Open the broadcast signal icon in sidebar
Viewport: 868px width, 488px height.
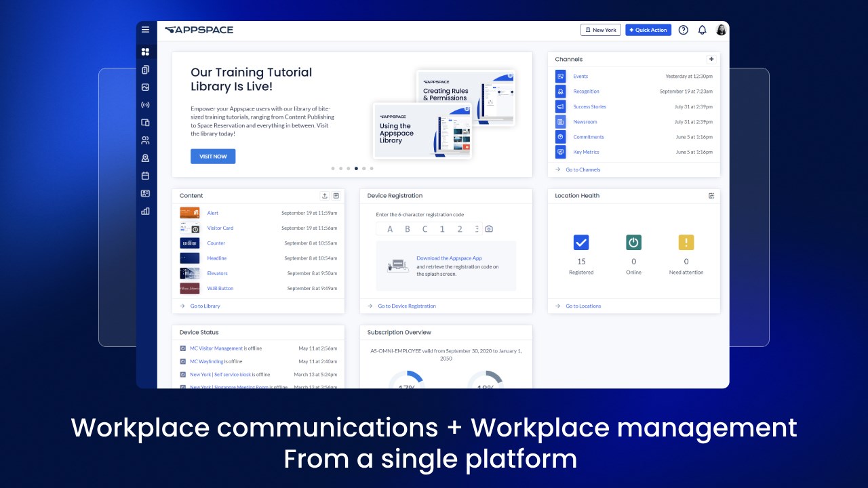pos(145,105)
